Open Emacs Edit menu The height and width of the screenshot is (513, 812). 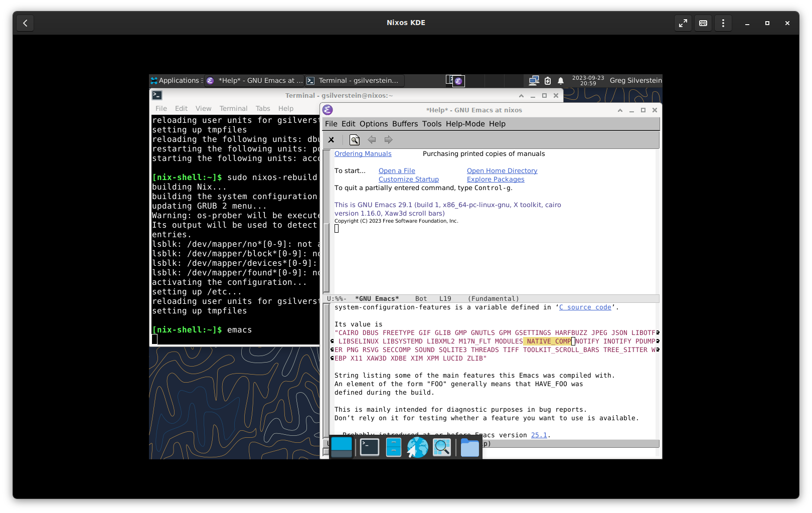pyautogui.click(x=348, y=124)
